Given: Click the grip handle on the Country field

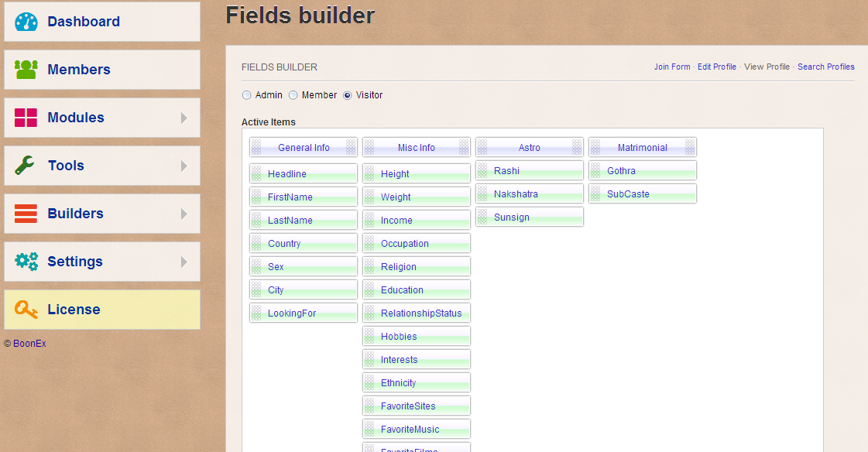Looking at the screenshot, I should [x=256, y=243].
